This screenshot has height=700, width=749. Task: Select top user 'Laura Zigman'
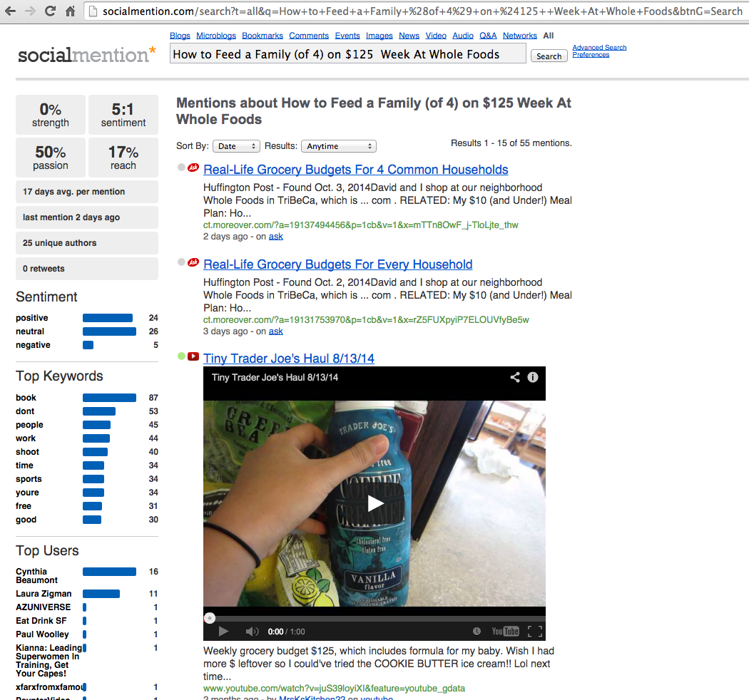tap(44, 594)
